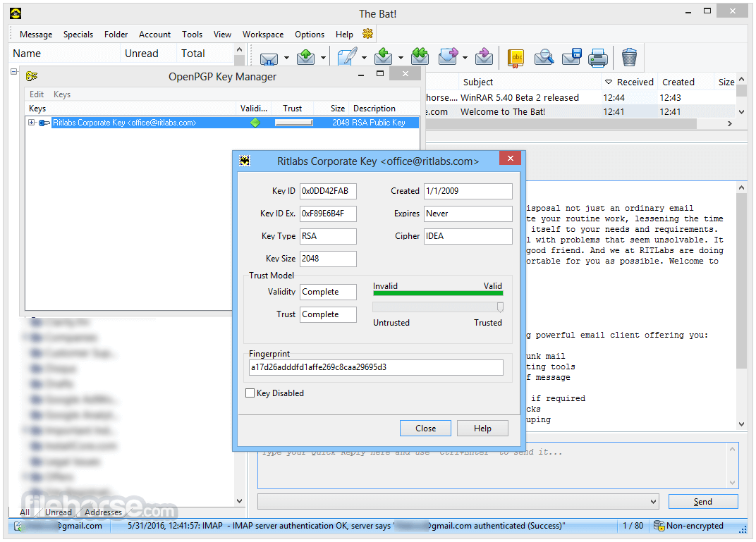Open the Keys menu in Key Manager
This screenshot has height=542, width=756.
[62, 94]
